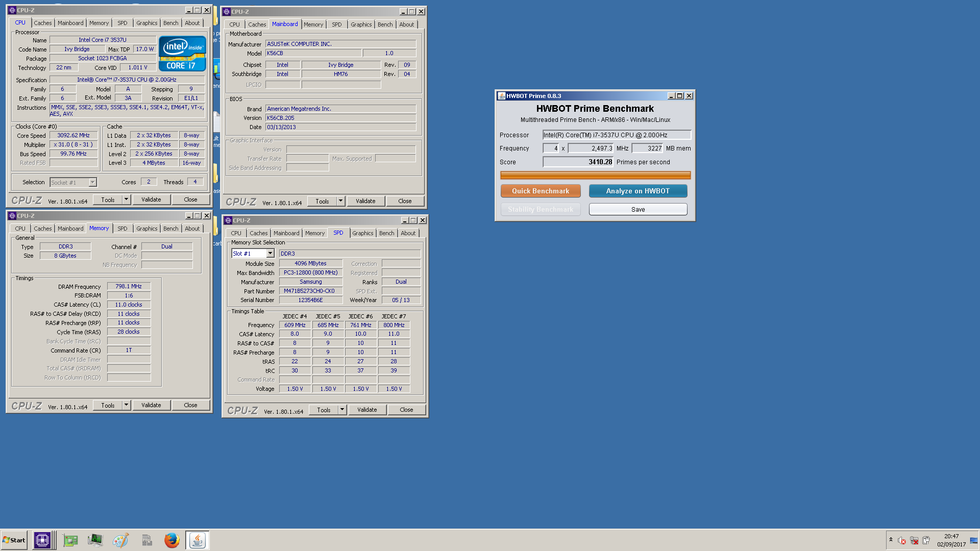
Task: Click the power plug tray icon
Action: pos(926,540)
